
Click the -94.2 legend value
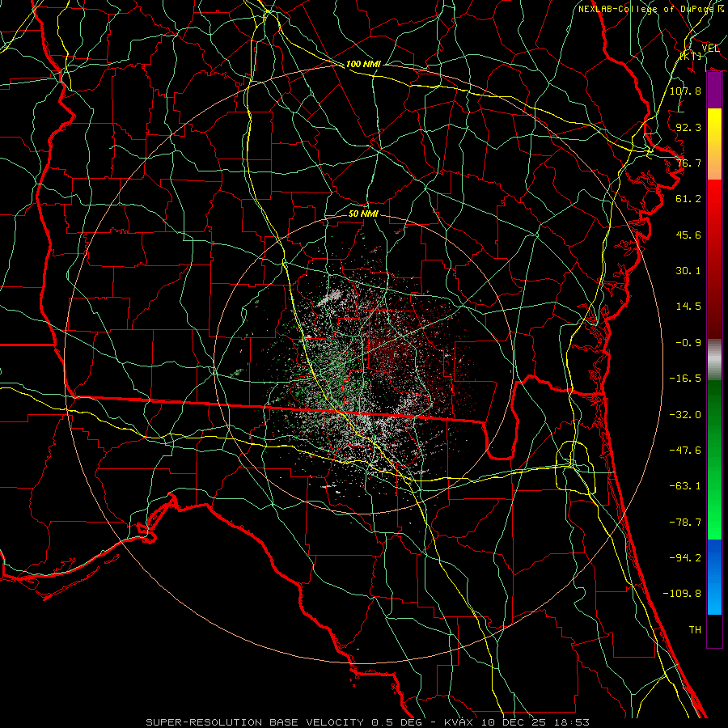[x=685, y=558]
